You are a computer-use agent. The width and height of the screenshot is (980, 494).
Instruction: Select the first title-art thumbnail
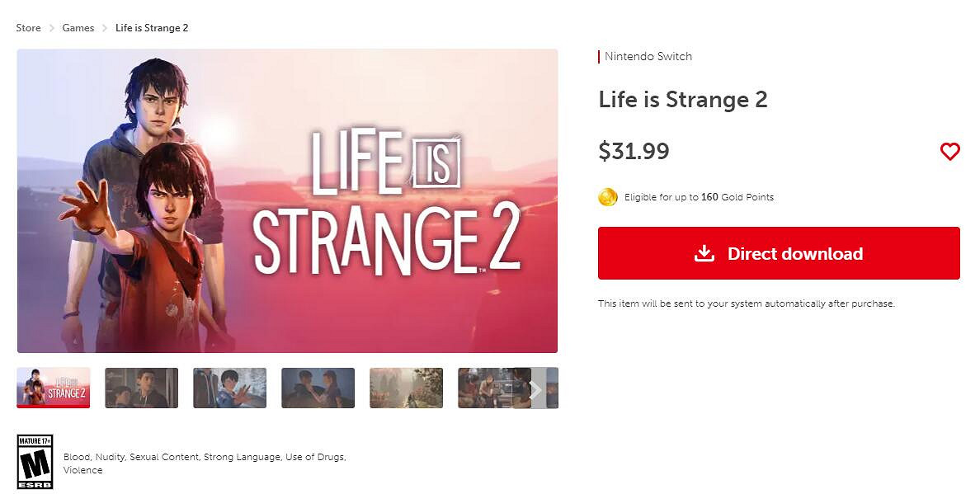54,388
